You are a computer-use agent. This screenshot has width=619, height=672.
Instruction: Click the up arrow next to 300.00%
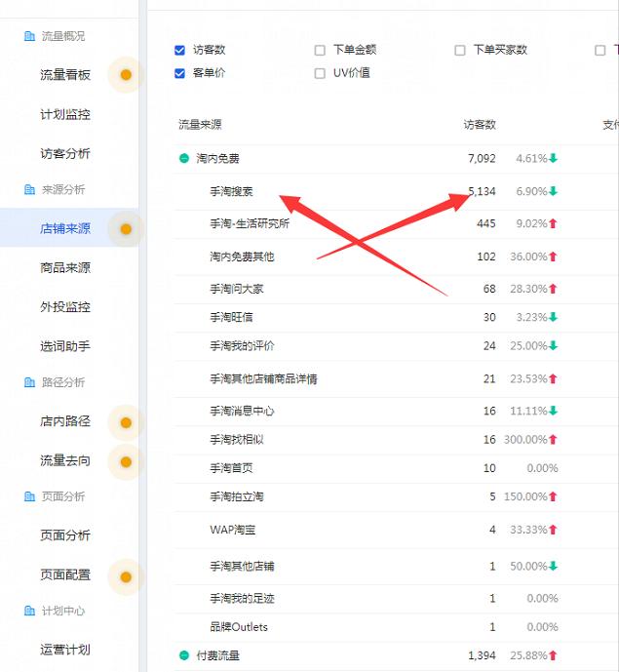pyautogui.click(x=553, y=439)
